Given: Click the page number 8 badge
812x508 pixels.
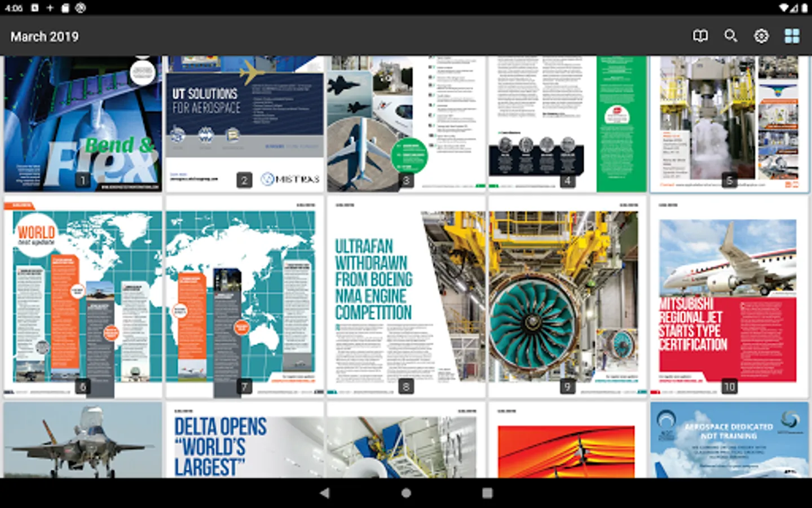Looking at the screenshot, I should tap(406, 387).
